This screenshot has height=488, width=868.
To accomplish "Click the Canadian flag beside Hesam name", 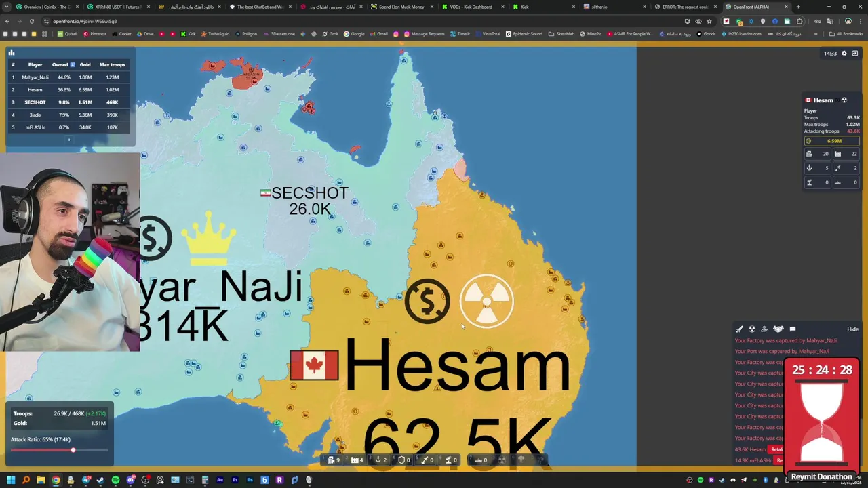I will (x=313, y=365).
